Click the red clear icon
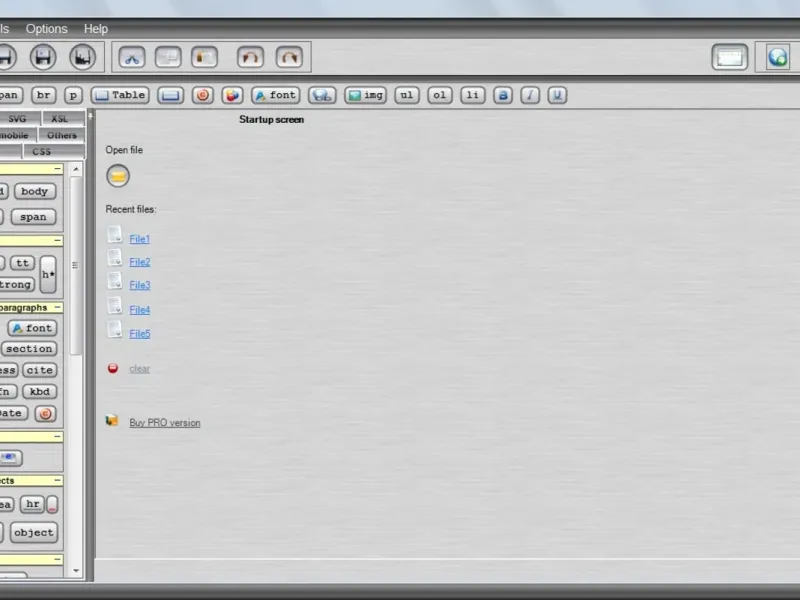 pos(113,368)
